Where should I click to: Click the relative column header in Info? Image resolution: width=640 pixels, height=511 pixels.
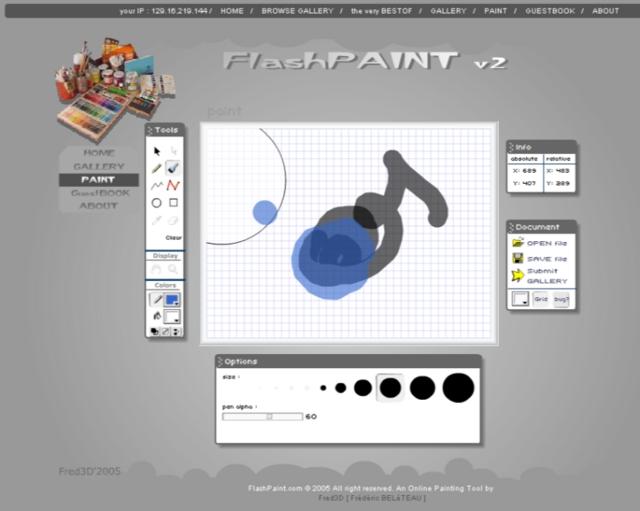coord(558,158)
